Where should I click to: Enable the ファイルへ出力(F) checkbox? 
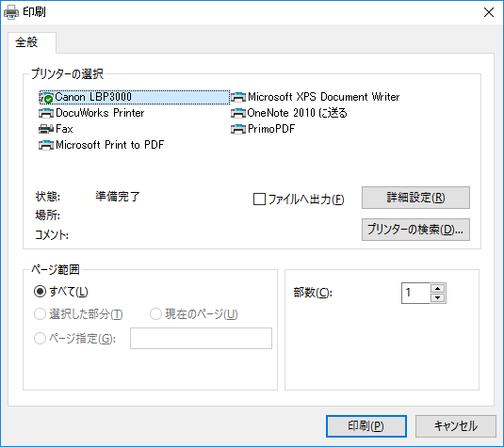coord(259,200)
